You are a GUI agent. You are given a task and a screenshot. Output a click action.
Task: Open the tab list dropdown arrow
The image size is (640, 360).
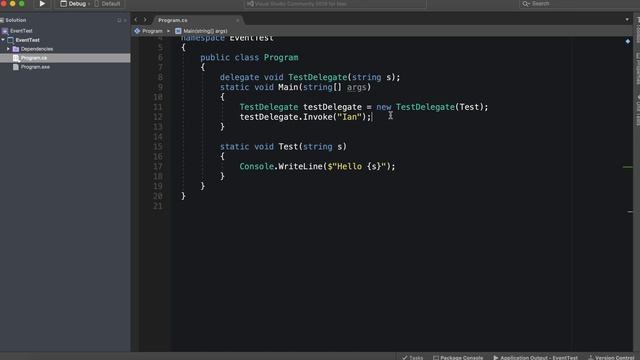pos(627,20)
